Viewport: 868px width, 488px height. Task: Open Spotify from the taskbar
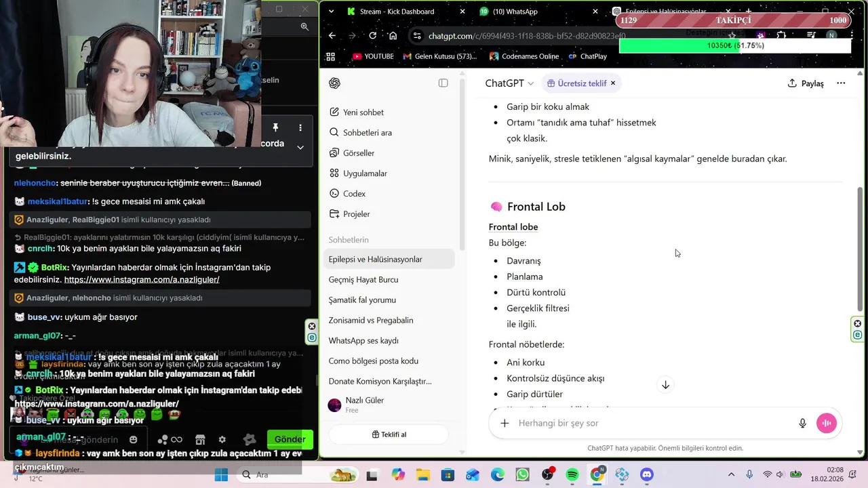coord(572,475)
